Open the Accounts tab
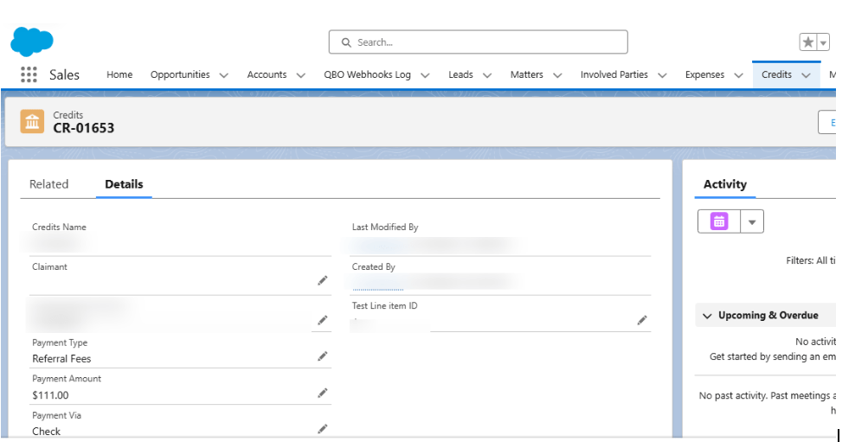 [267, 74]
